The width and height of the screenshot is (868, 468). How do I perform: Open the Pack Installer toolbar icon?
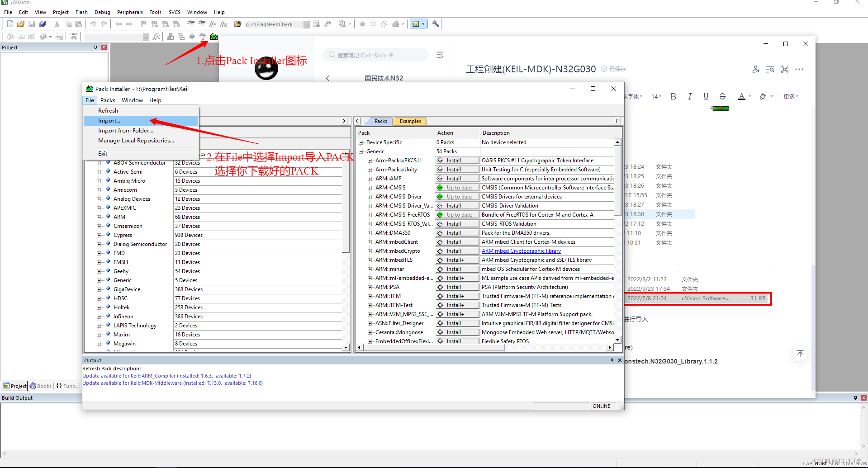[x=214, y=37]
